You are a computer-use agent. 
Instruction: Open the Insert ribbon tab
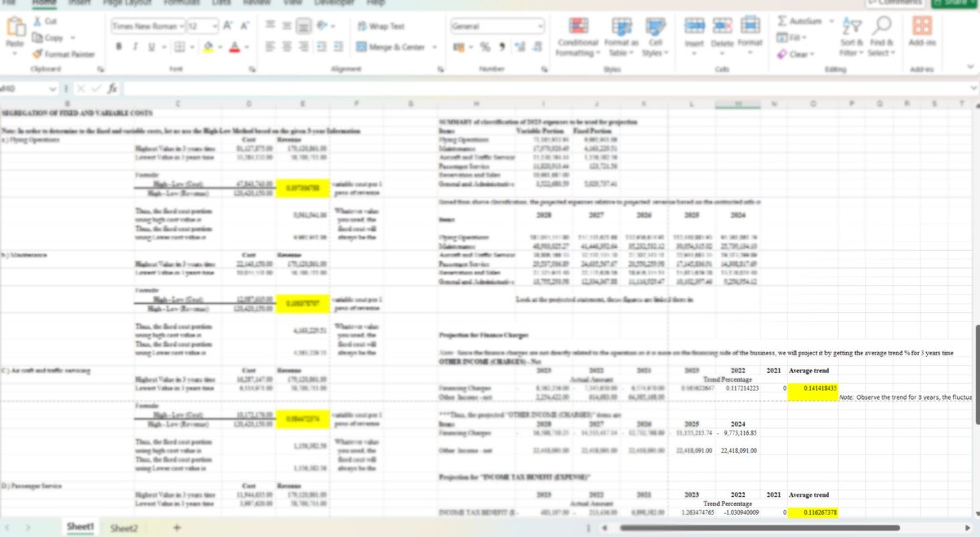[79, 3]
